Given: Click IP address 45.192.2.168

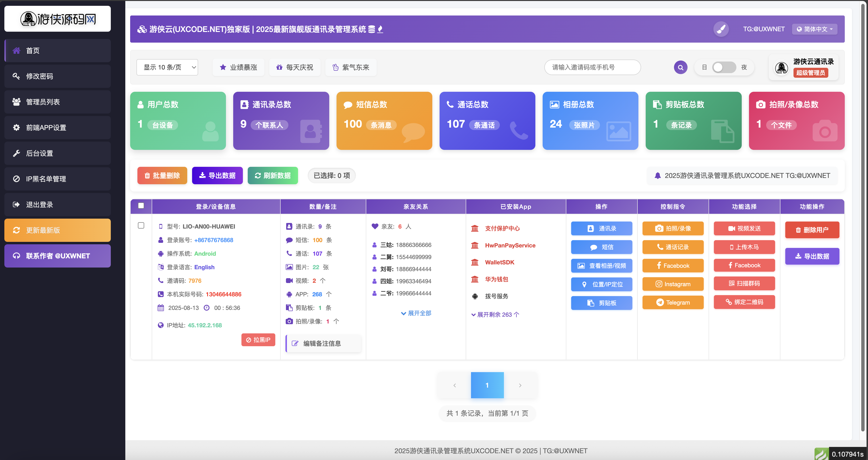Looking at the screenshot, I should pyautogui.click(x=204, y=325).
